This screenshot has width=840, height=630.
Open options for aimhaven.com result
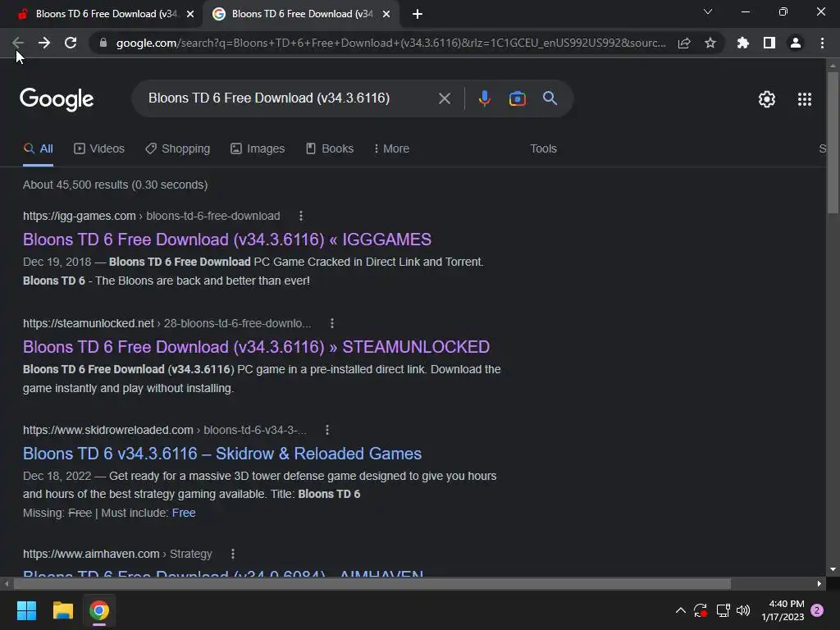click(232, 554)
